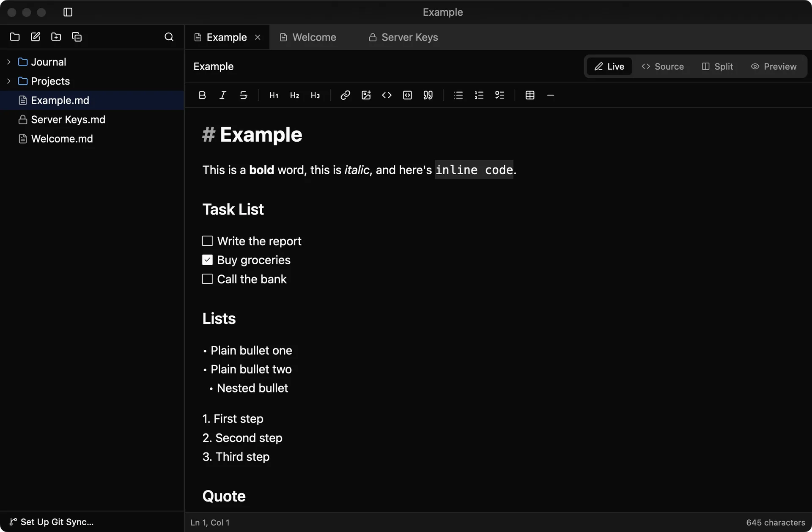Image resolution: width=812 pixels, height=532 pixels.
Task: Insert a table
Action: pyautogui.click(x=529, y=95)
